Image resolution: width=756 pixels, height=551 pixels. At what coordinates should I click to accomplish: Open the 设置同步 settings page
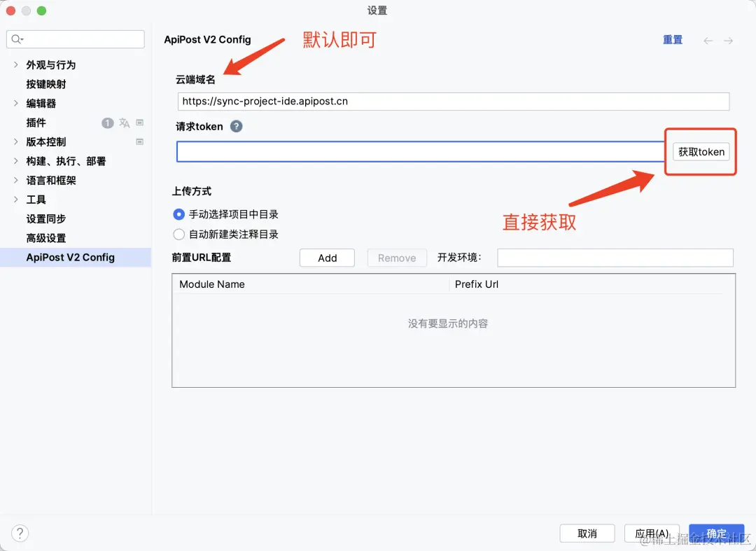click(x=46, y=219)
